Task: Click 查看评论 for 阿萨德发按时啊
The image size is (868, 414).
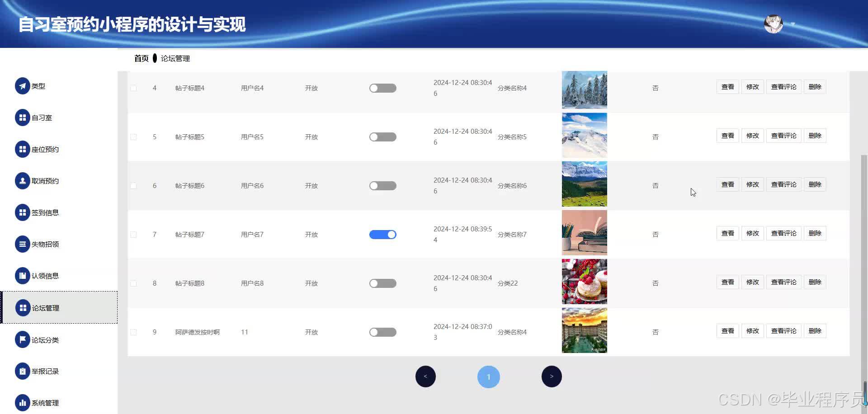Action: pos(784,331)
